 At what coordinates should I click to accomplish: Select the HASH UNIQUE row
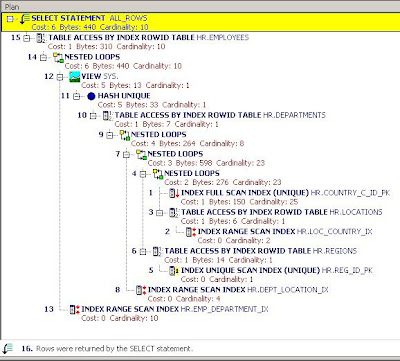[x=124, y=96]
